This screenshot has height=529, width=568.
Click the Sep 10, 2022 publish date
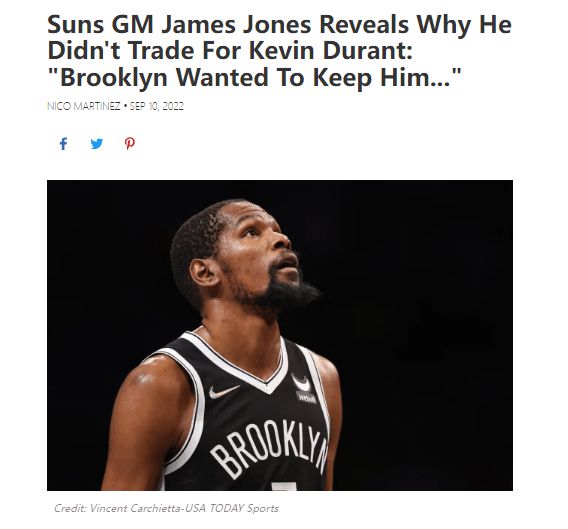(156, 106)
